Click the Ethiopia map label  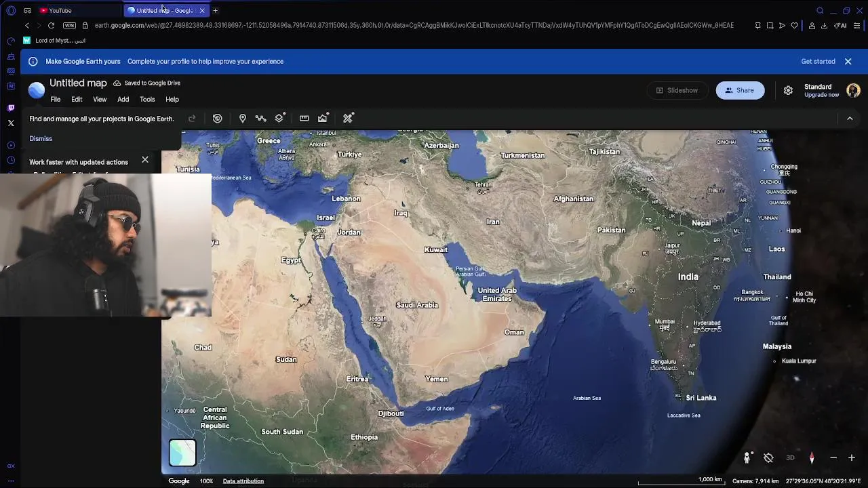[364, 437]
